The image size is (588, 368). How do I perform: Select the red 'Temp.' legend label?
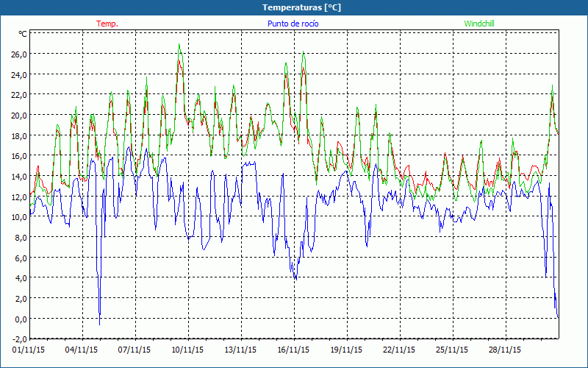coord(107,24)
